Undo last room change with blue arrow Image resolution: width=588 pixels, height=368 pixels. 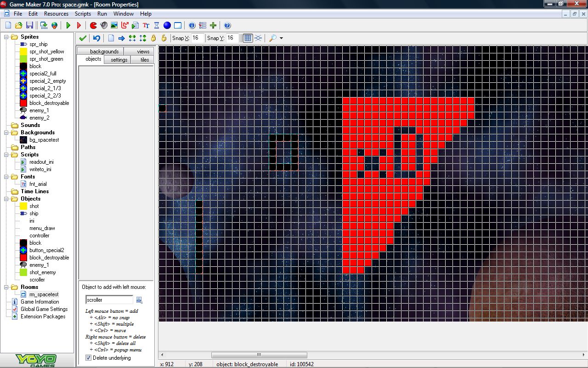point(96,38)
